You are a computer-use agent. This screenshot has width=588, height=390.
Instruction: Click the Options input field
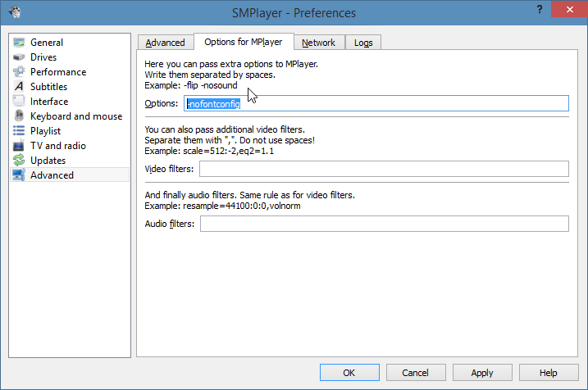tap(376, 103)
